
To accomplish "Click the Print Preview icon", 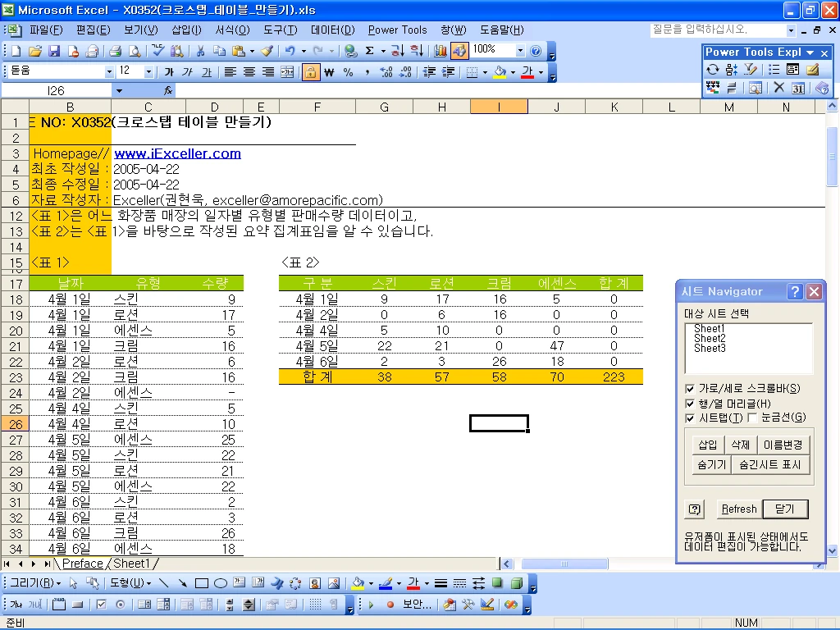I will pos(135,51).
